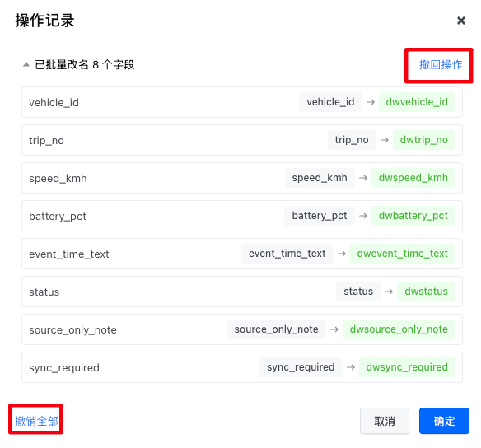This screenshot has width=481, height=448.
Task: Select the event_time_text row label
Action: point(69,254)
